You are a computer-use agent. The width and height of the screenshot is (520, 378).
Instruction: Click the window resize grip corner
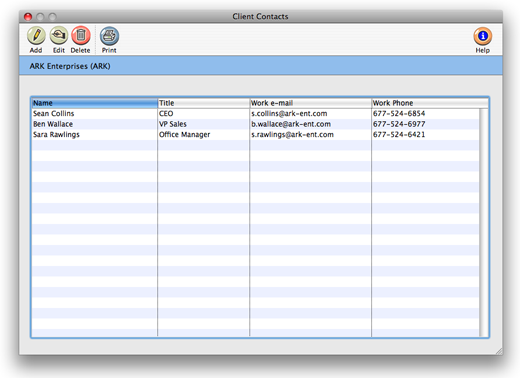(x=499, y=351)
